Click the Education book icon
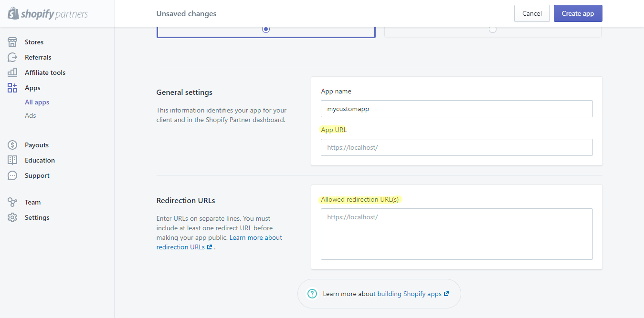Viewport: 644px width, 318px height. (x=12, y=160)
